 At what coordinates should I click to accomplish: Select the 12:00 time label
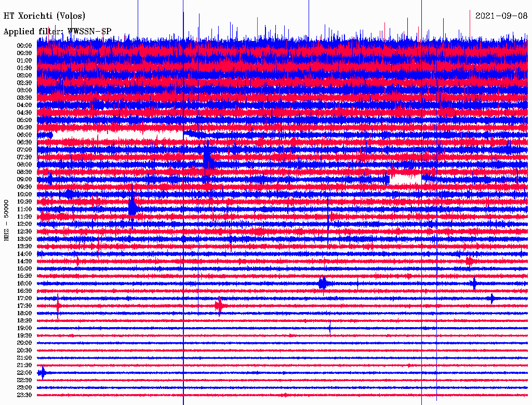pos(24,224)
